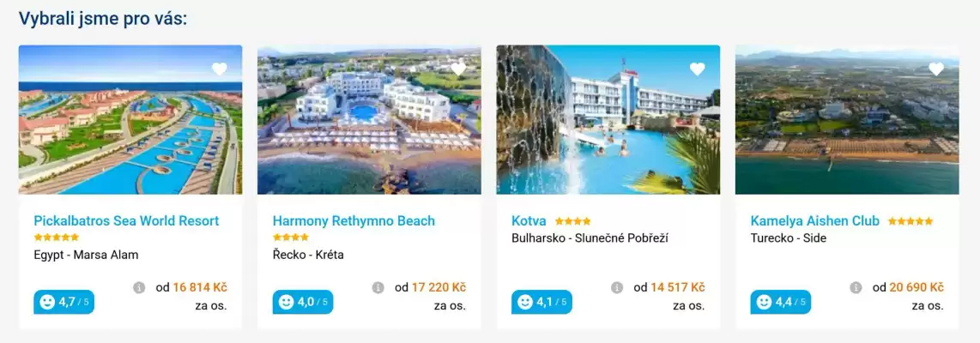
Task: View Harmony Rethymno Beach aerial photo
Action: click(369, 119)
